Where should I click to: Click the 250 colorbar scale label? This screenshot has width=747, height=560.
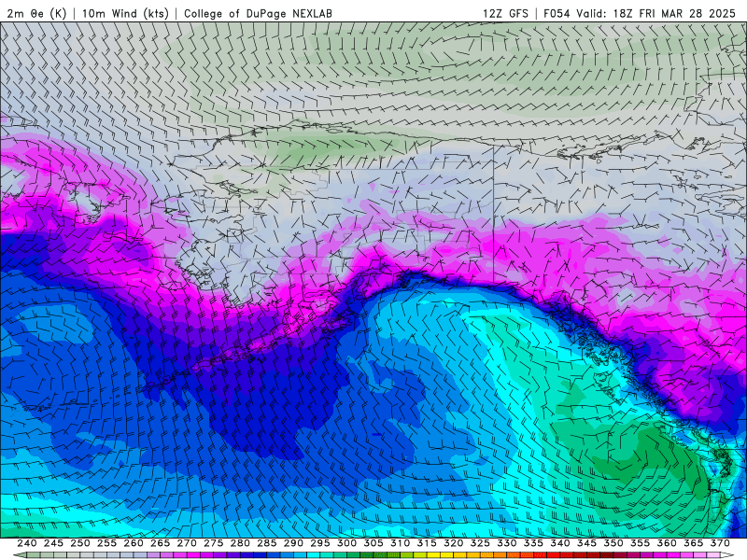80,543
